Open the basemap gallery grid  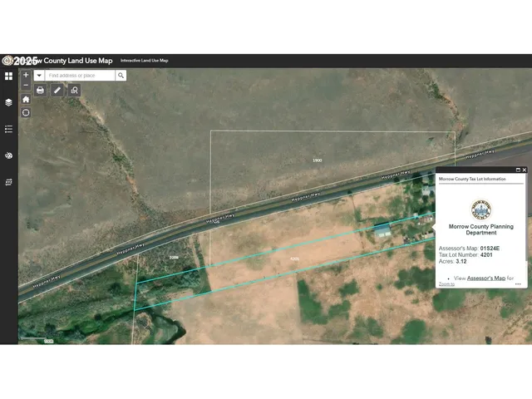pos(9,76)
